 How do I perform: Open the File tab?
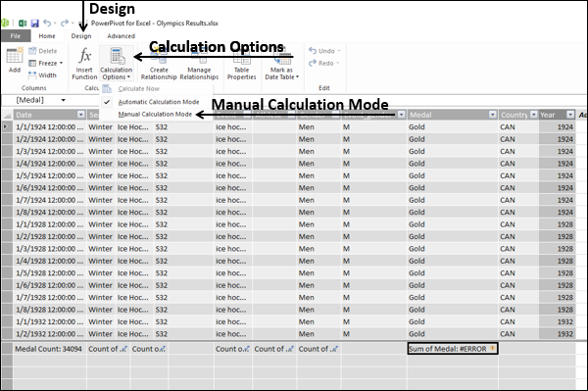coord(16,36)
